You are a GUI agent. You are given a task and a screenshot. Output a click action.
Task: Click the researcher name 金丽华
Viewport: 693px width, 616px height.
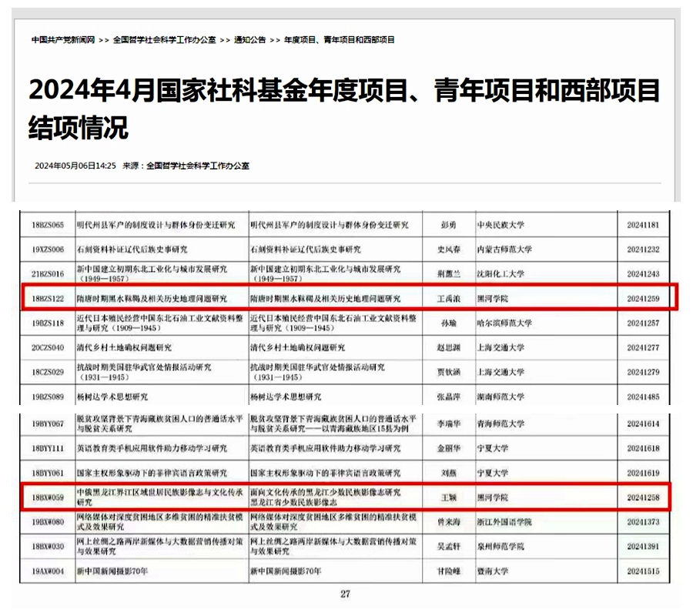[x=449, y=448]
